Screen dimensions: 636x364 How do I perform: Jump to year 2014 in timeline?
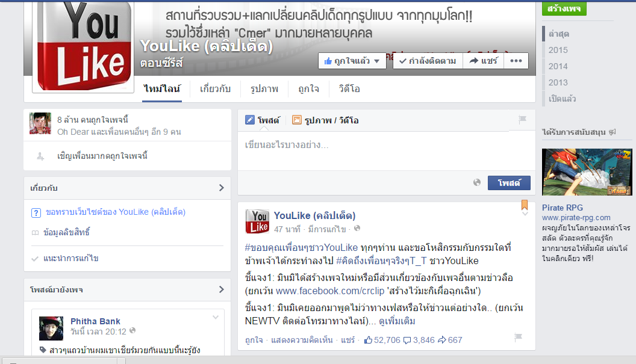click(x=558, y=66)
